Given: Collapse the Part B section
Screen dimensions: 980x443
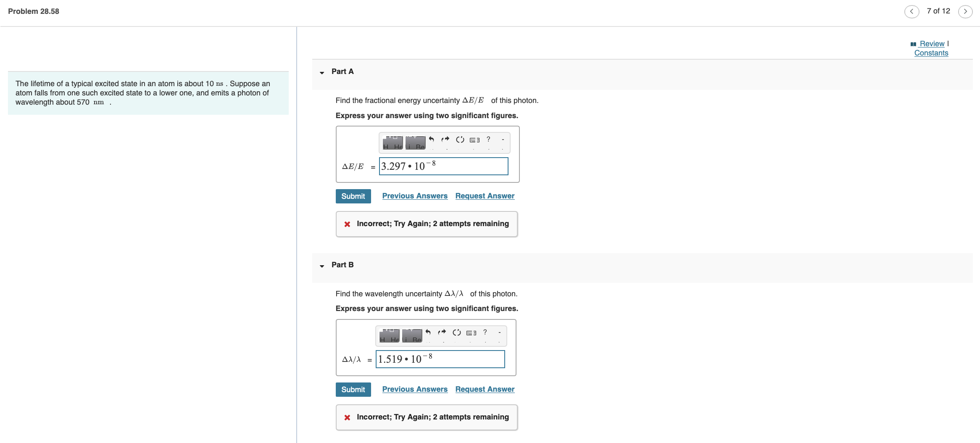Looking at the screenshot, I should pyautogui.click(x=322, y=265).
